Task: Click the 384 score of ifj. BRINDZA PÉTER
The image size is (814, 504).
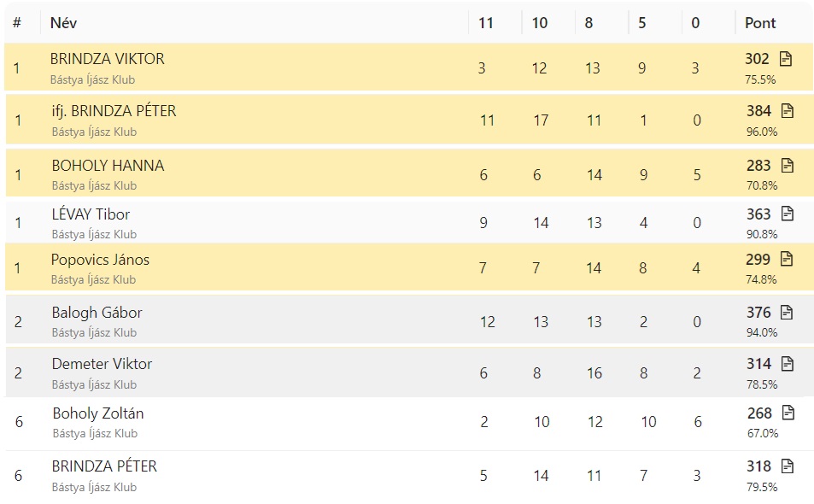Action: pyautogui.click(x=758, y=111)
